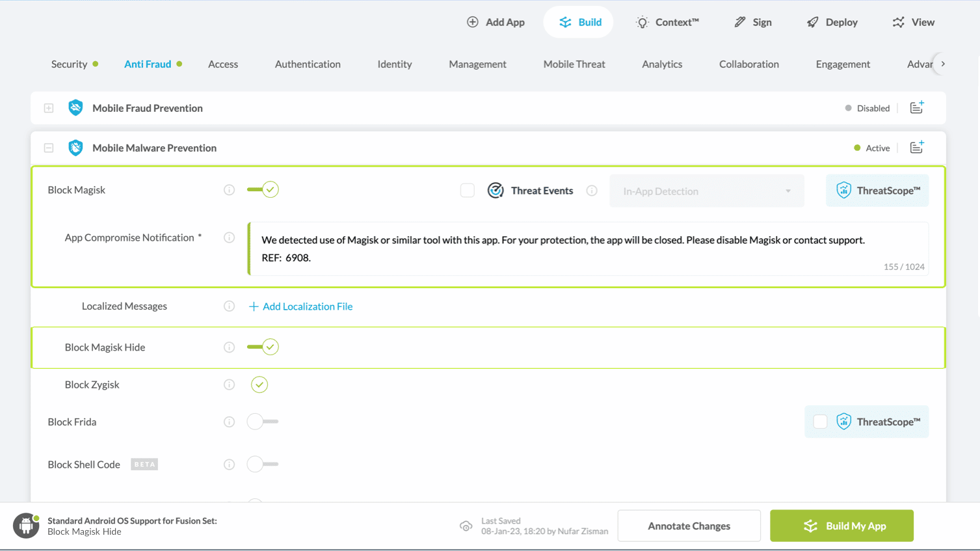
Task: Click the annotate icon for Mobile Fraud Prevention
Action: tap(916, 108)
